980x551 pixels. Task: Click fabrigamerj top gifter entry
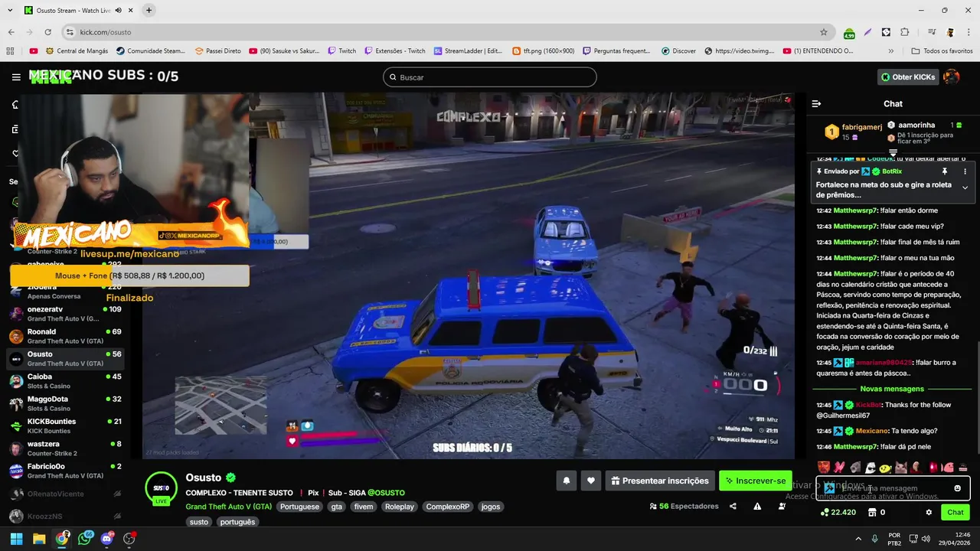854,131
